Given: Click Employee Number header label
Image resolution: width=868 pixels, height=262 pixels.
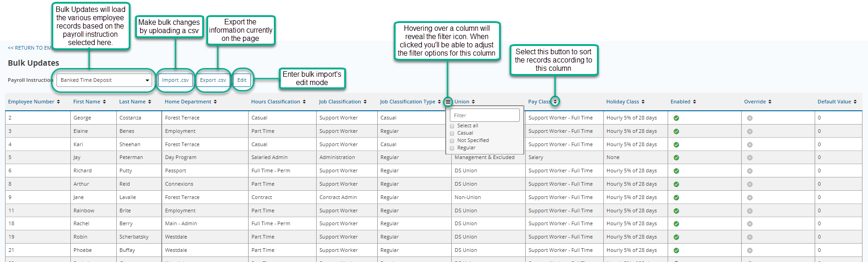Looking at the screenshot, I should pyautogui.click(x=31, y=102).
